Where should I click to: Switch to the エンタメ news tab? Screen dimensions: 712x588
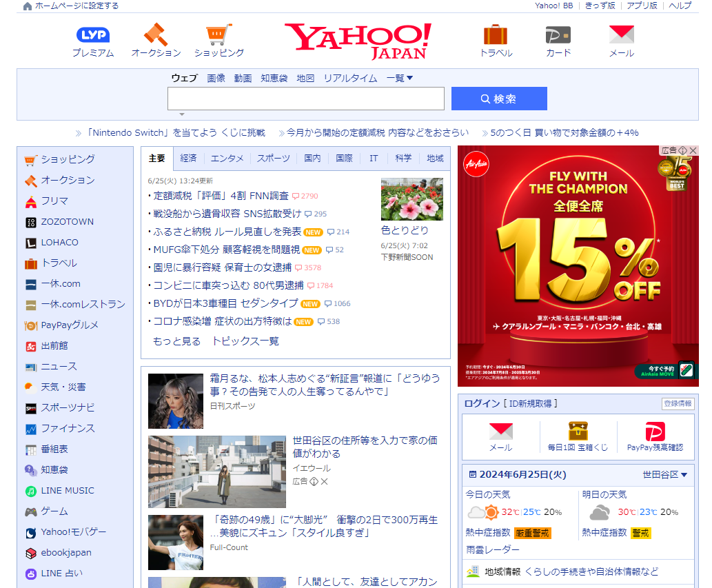pos(227,159)
